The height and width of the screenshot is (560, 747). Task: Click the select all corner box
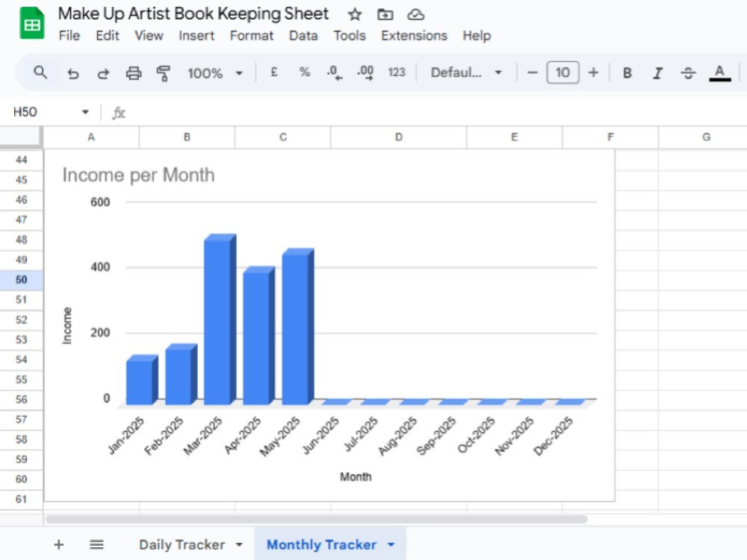click(20, 137)
